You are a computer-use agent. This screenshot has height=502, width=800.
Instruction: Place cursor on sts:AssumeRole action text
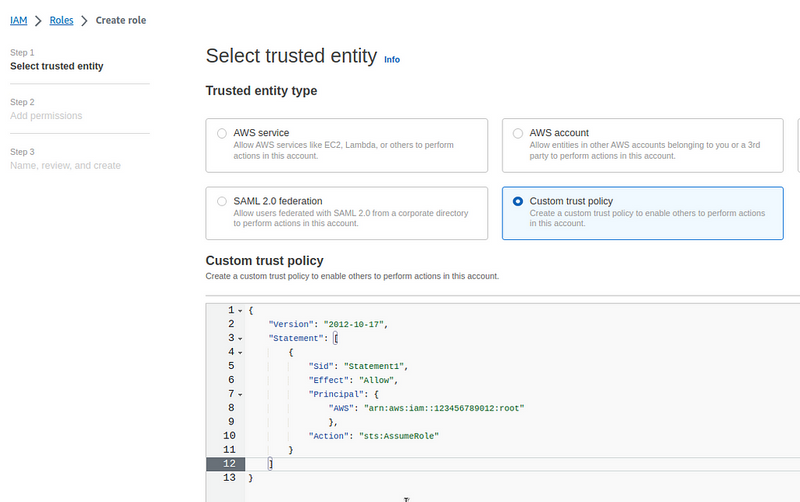point(399,436)
